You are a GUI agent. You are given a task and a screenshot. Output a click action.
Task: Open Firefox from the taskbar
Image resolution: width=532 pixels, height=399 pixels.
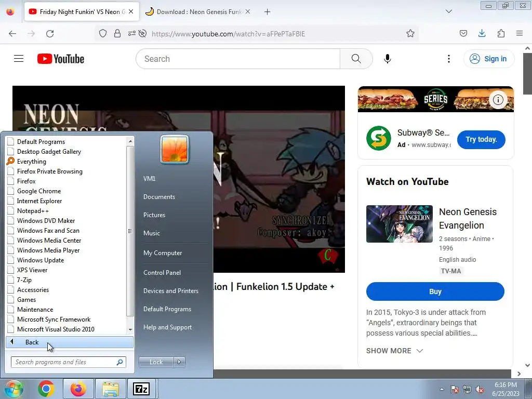78,389
